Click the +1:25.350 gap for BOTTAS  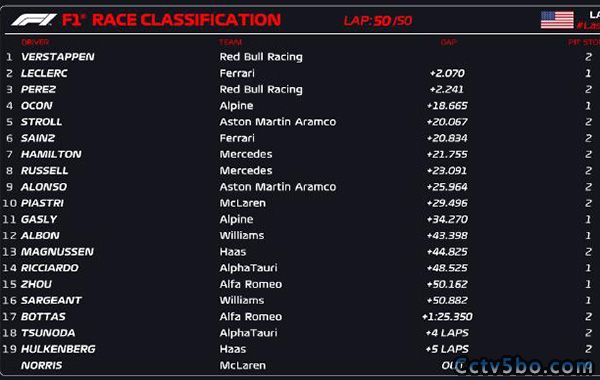[x=447, y=316]
